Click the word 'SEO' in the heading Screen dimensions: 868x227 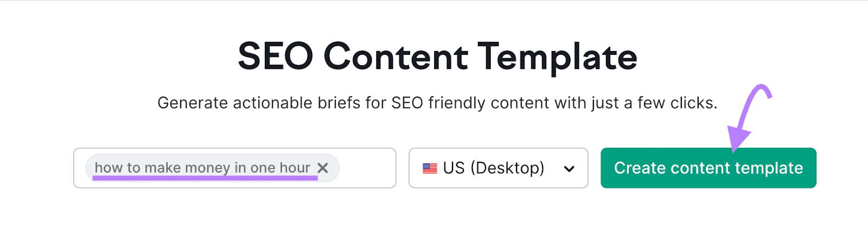[276, 56]
